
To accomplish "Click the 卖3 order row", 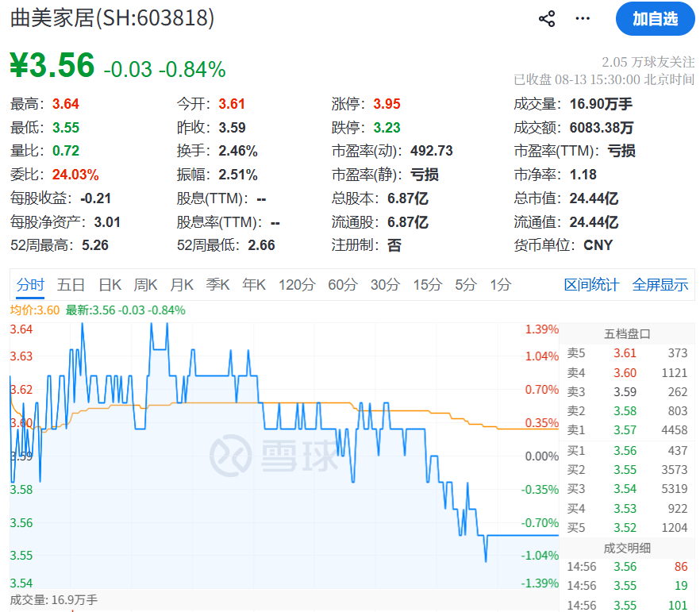I will [627, 392].
